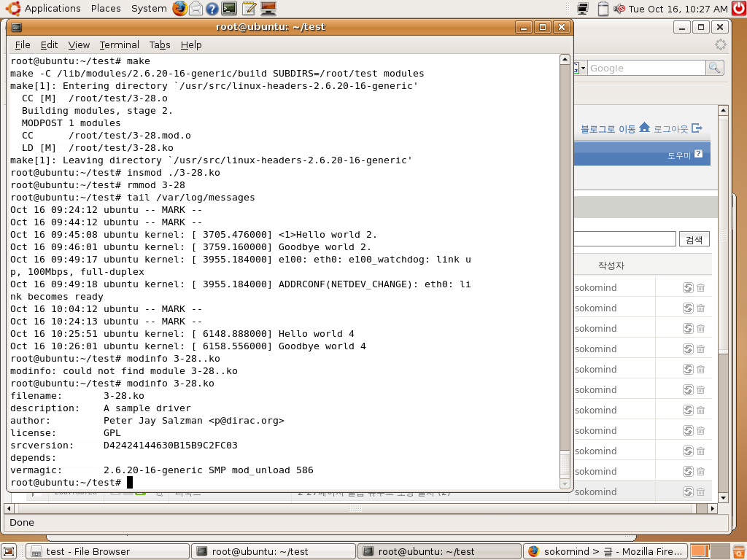Click the Firefox horizontal scrollbar left arrow
The image size is (747, 560).
coord(9,508)
